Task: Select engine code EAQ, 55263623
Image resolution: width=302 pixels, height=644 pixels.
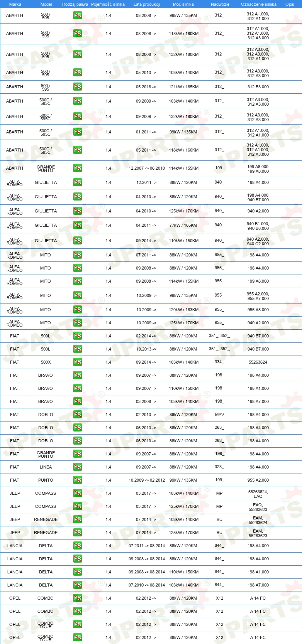Action: 258,507
